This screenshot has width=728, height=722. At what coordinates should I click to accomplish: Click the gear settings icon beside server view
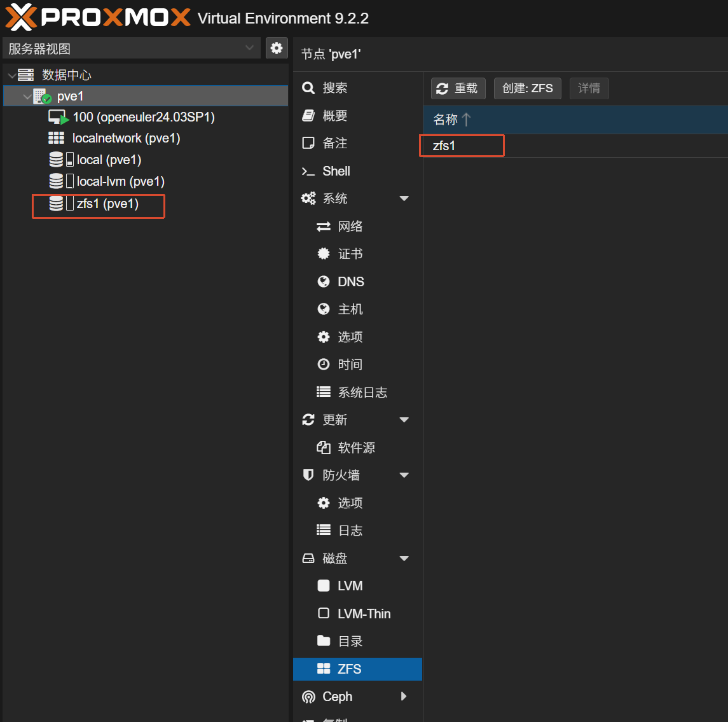point(276,48)
